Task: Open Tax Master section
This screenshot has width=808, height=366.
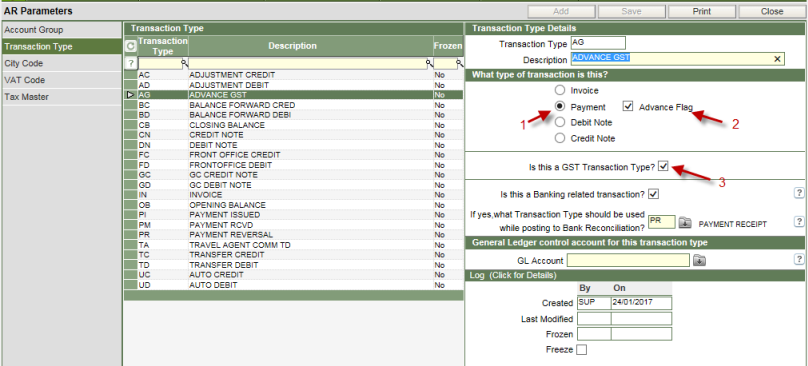Action: tap(62, 97)
